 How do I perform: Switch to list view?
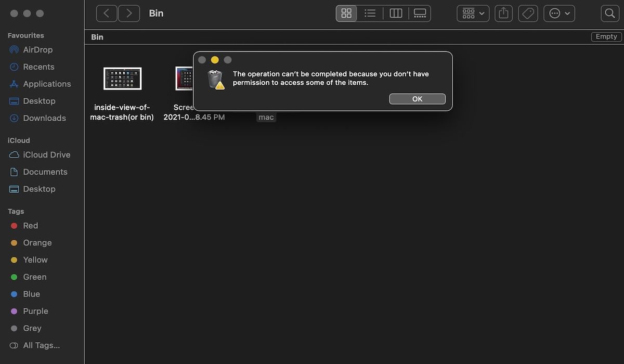(370, 14)
